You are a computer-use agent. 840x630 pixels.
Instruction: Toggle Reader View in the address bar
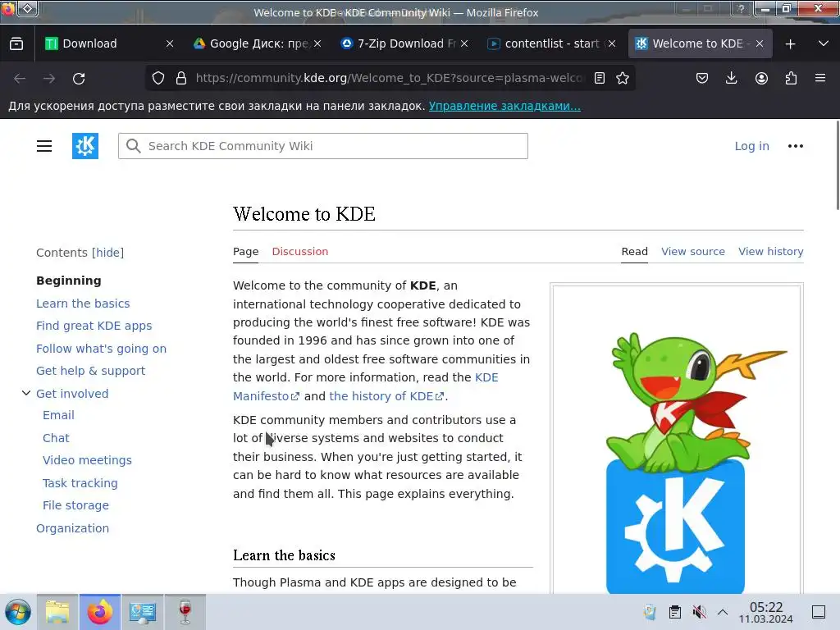(x=600, y=78)
